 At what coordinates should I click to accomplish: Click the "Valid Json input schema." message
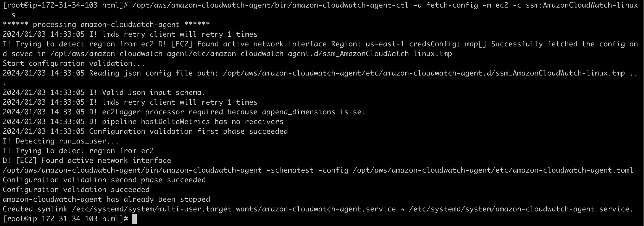click(x=153, y=93)
